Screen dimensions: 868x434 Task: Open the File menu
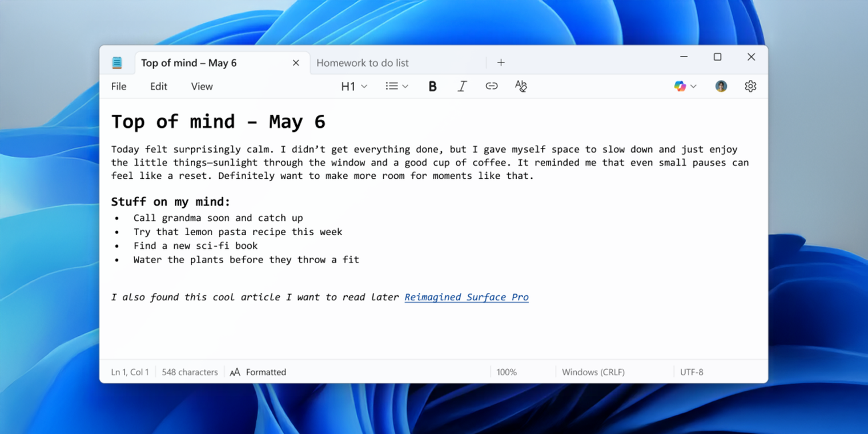pos(119,86)
